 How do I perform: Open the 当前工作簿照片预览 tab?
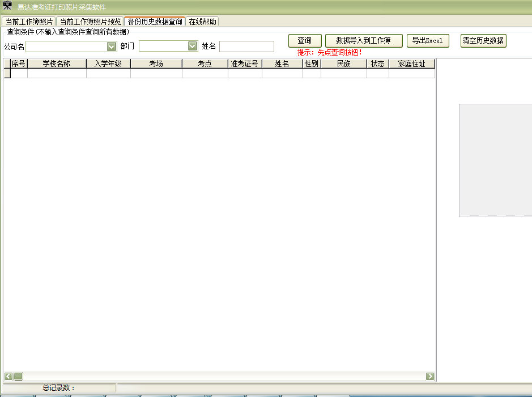pyautogui.click(x=91, y=22)
